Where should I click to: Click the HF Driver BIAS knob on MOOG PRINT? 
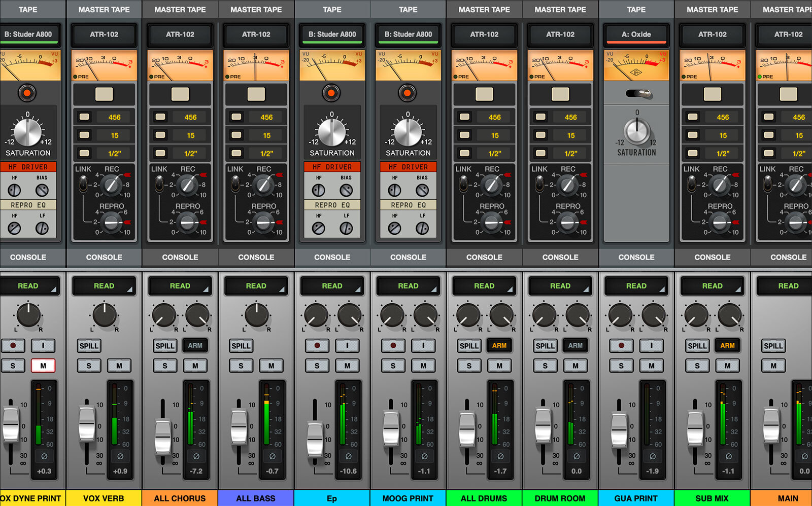coord(422,190)
